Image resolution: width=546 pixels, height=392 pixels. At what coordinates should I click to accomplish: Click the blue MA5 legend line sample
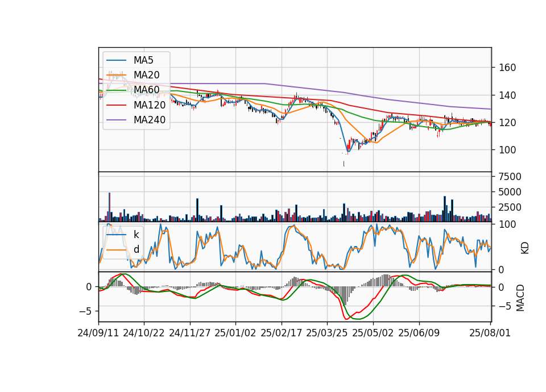[116, 60]
